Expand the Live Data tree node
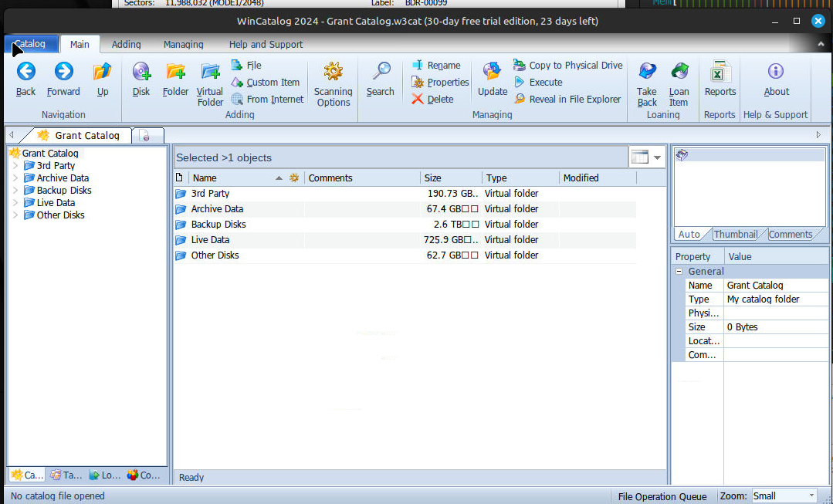This screenshot has width=833, height=504. click(x=15, y=202)
